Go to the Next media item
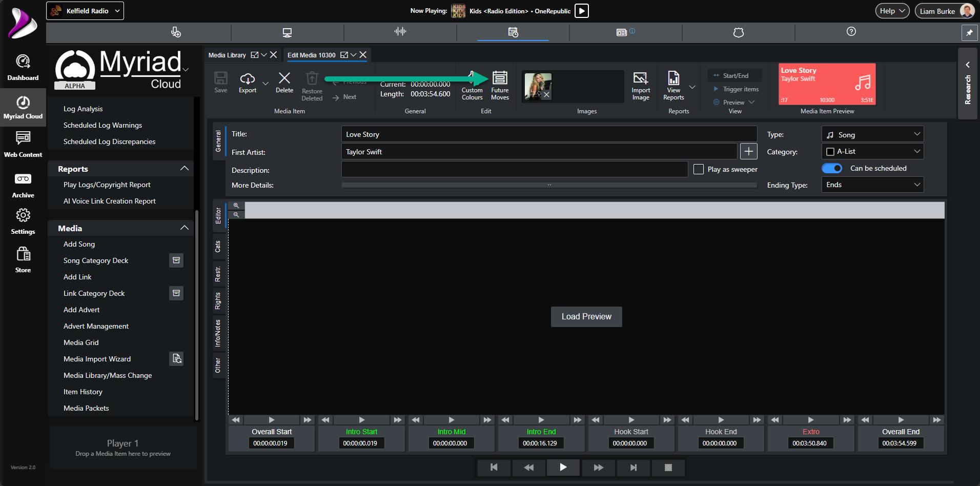 (344, 97)
